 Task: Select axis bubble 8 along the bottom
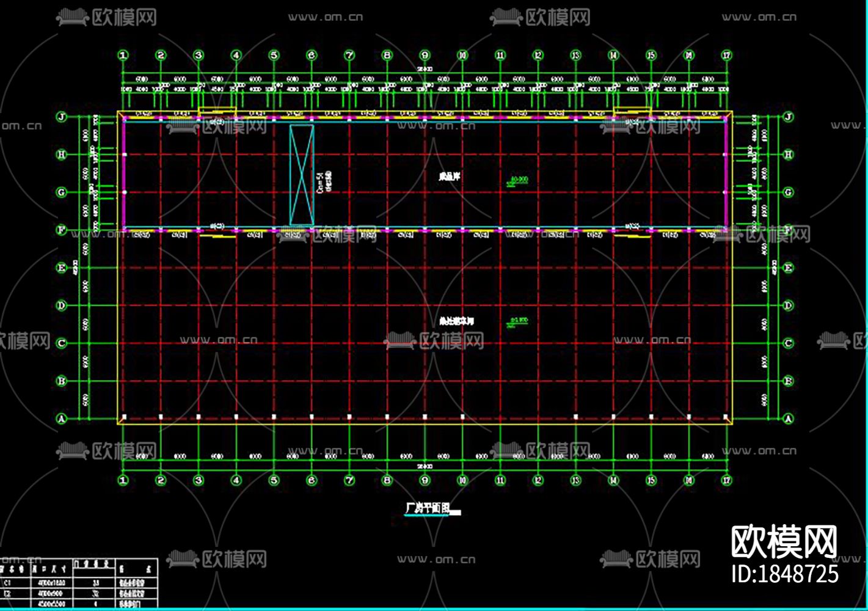[x=387, y=480]
